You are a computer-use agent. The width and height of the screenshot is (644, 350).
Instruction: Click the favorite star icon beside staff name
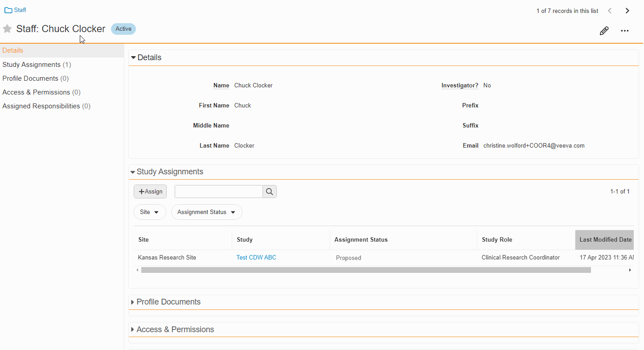7,29
